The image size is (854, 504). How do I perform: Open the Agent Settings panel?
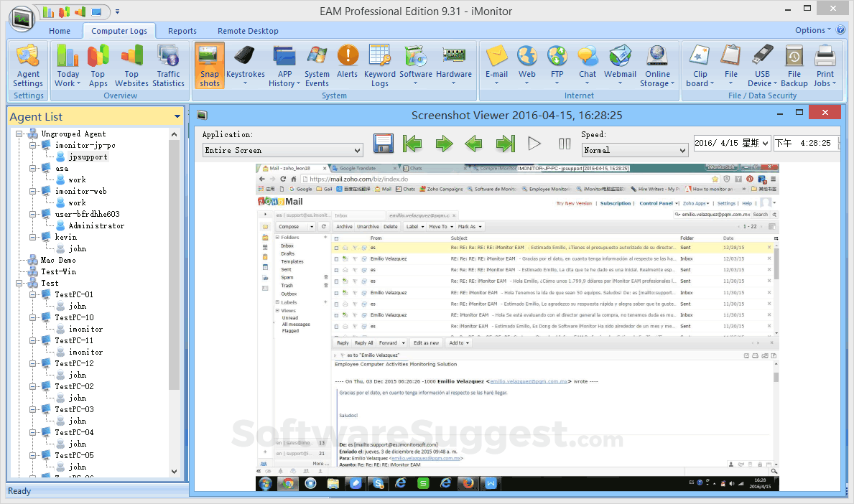click(x=27, y=65)
